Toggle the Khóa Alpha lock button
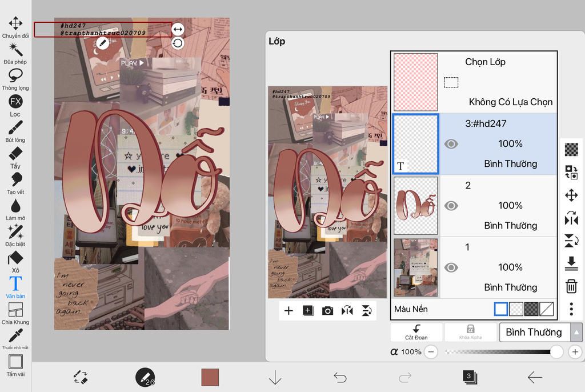 pos(471,332)
